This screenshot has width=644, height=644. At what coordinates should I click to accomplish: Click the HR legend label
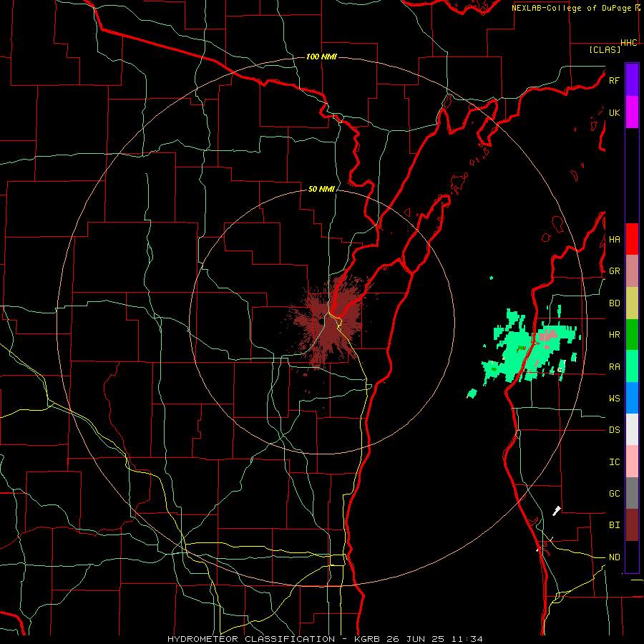614,334
